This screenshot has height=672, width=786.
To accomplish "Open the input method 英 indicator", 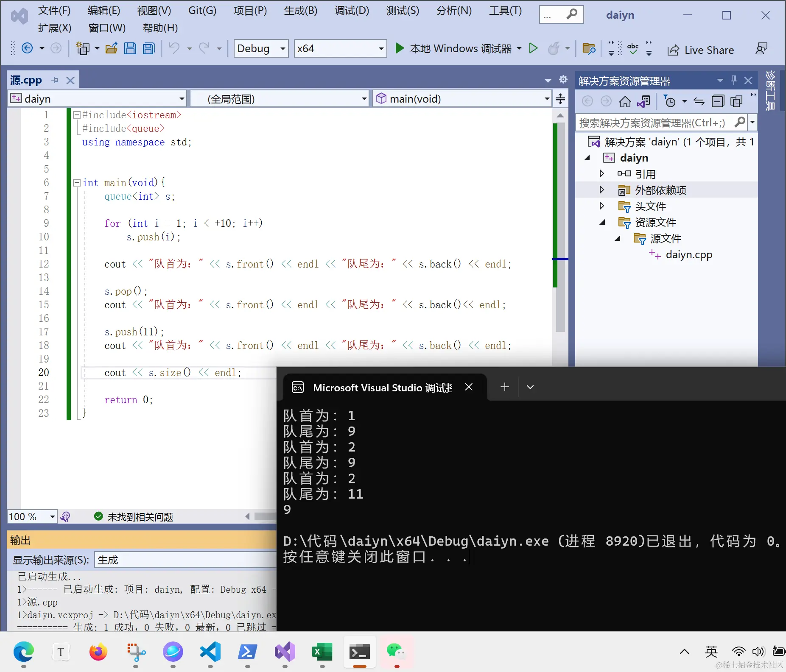I will click(x=711, y=651).
